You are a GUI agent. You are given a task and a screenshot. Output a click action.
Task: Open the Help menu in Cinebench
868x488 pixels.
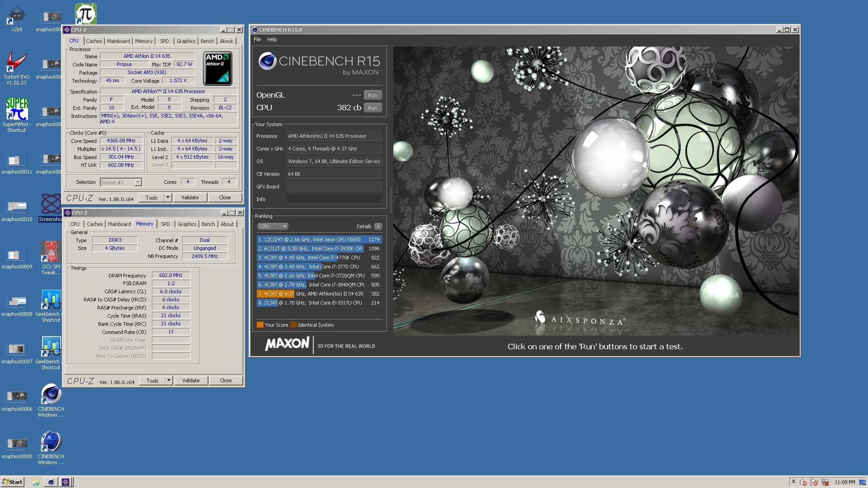pyautogui.click(x=272, y=39)
